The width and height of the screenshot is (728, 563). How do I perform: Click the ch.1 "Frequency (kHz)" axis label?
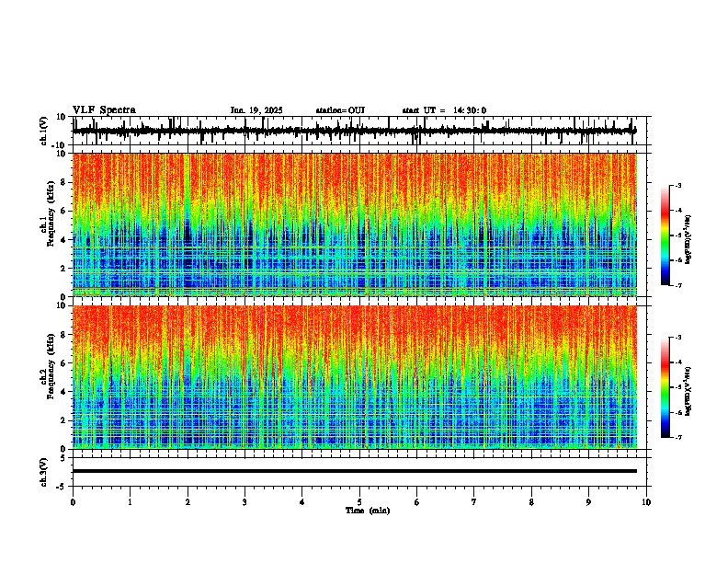pos(51,214)
